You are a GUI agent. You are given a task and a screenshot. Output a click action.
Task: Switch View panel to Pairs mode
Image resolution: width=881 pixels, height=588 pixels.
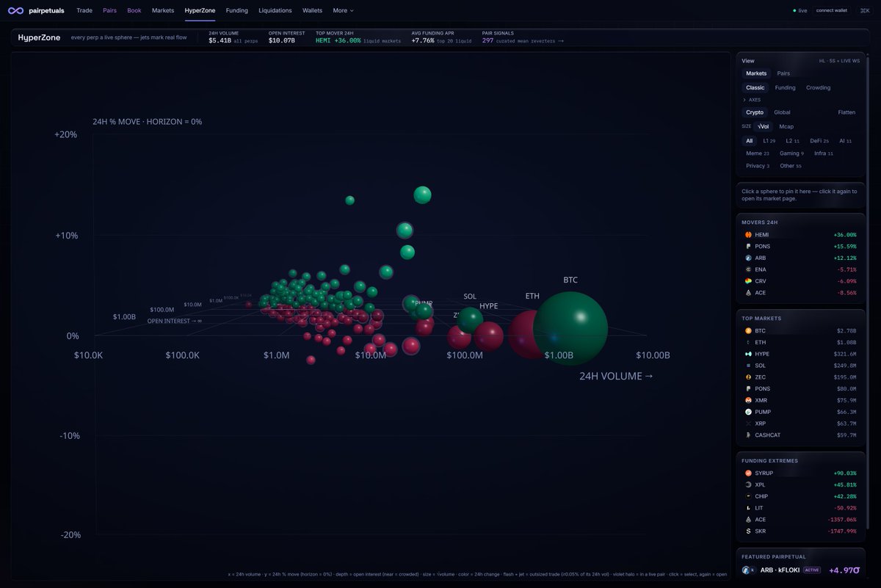(x=783, y=73)
